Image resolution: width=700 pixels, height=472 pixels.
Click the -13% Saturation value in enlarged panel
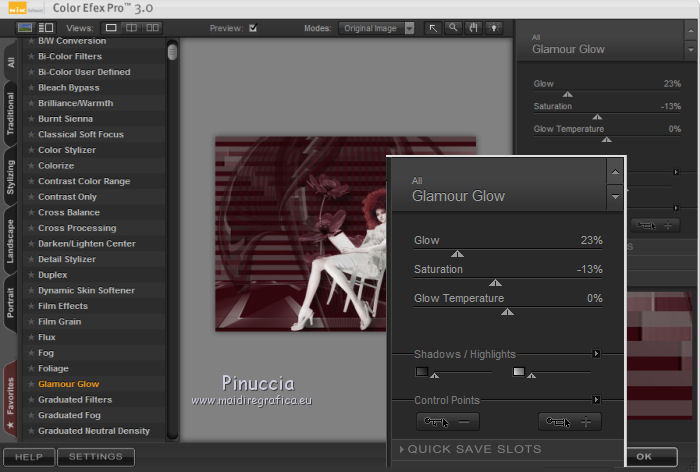click(589, 269)
